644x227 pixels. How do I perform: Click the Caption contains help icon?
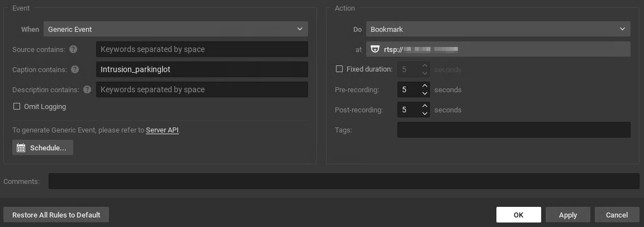(75, 69)
